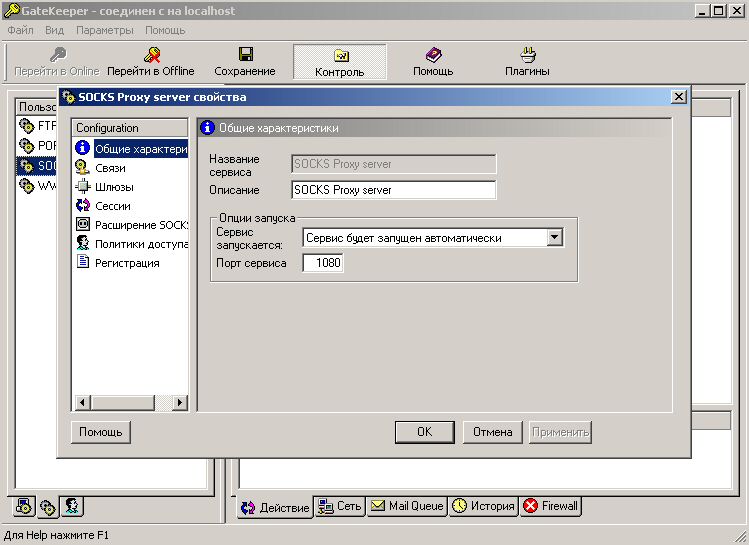Click the Помощь book icon in toolbar

pyautogui.click(x=433, y=54)
